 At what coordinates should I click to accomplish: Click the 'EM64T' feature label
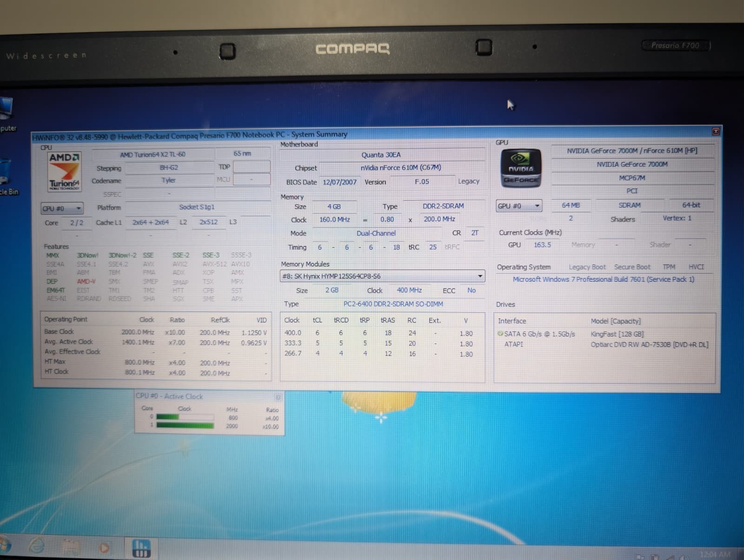point(55,290)
